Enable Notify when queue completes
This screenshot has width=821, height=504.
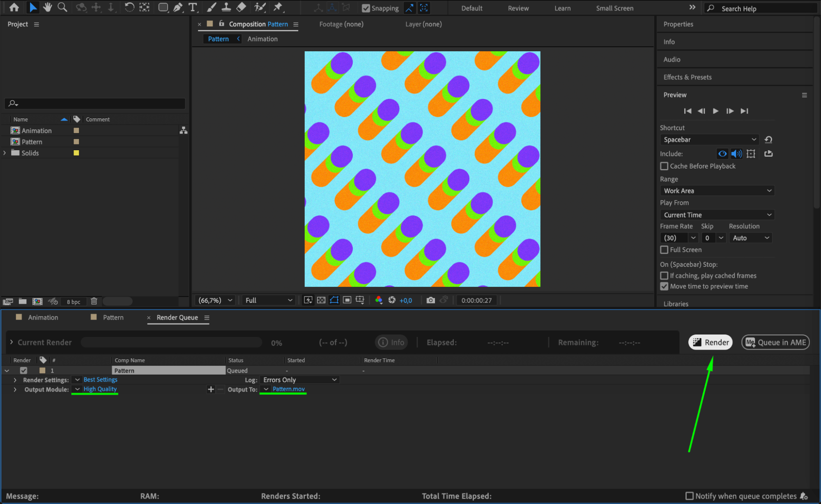690,496
